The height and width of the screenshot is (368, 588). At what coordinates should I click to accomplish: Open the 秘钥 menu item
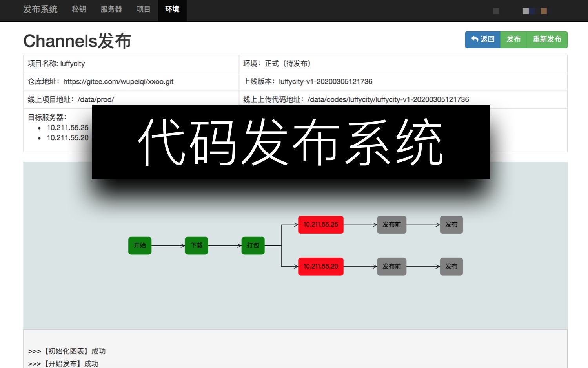pos(79,9)
